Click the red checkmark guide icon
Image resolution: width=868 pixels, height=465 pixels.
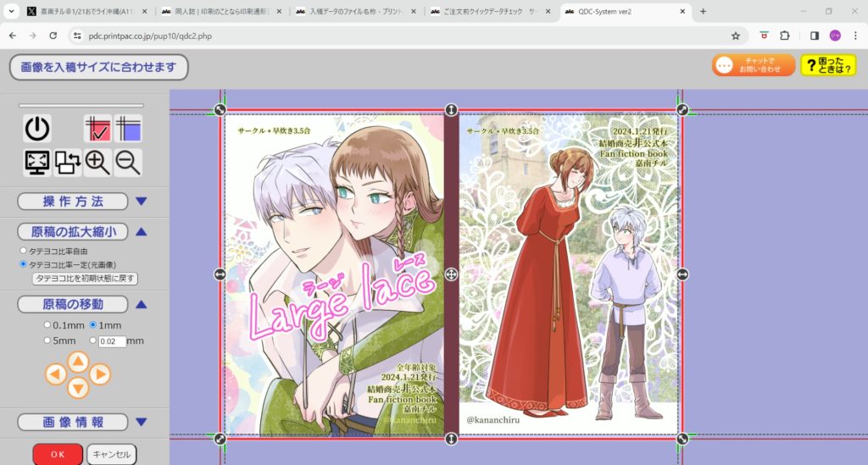(x=97, y=130)
